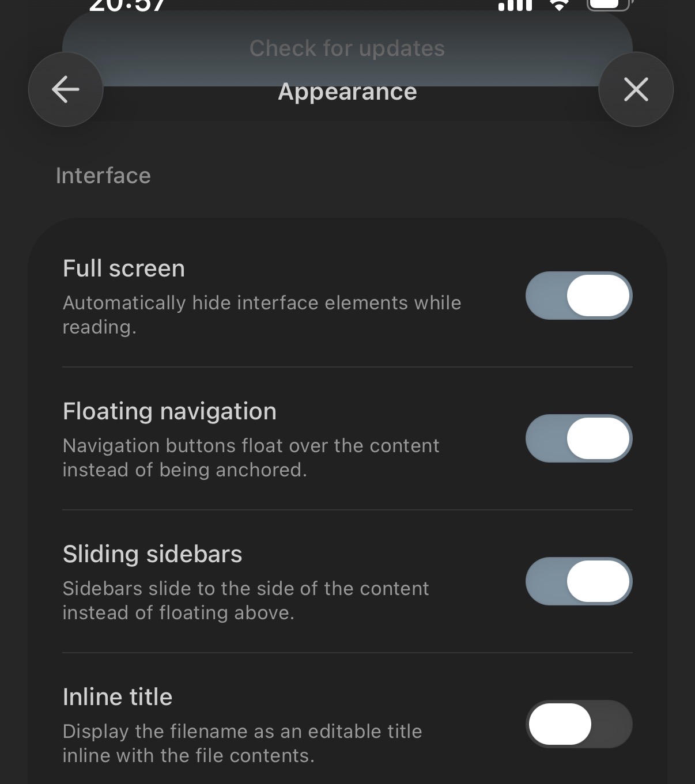This screenshot has width=695, height=784.
Task: Tap the Wi-Fi status icon
Action: tap(558, 5)
